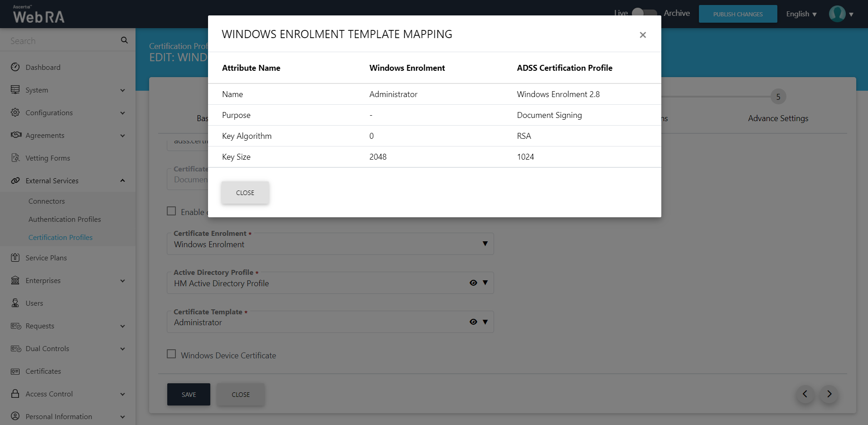Screen dimensions: 868x425
Task: Toggle the Live/Archive switch
Action: [644, 13]
